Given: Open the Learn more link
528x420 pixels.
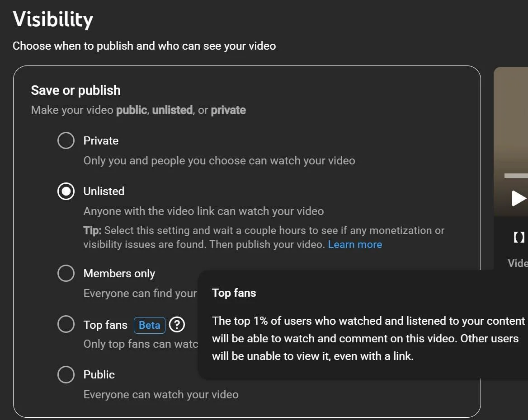Looking at the screenshot, I should coord(355,244).
